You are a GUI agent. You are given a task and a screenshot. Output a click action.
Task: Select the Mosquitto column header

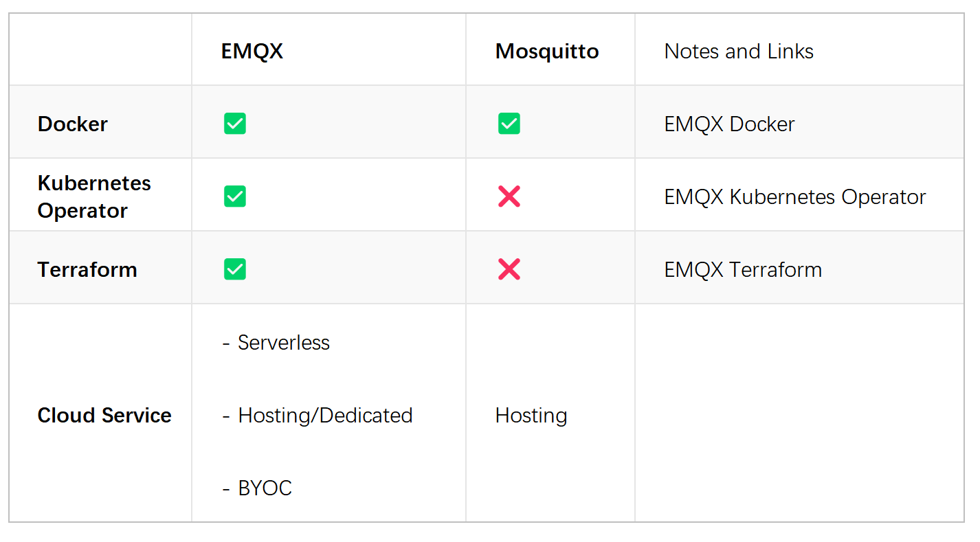[x=547, y=52]
